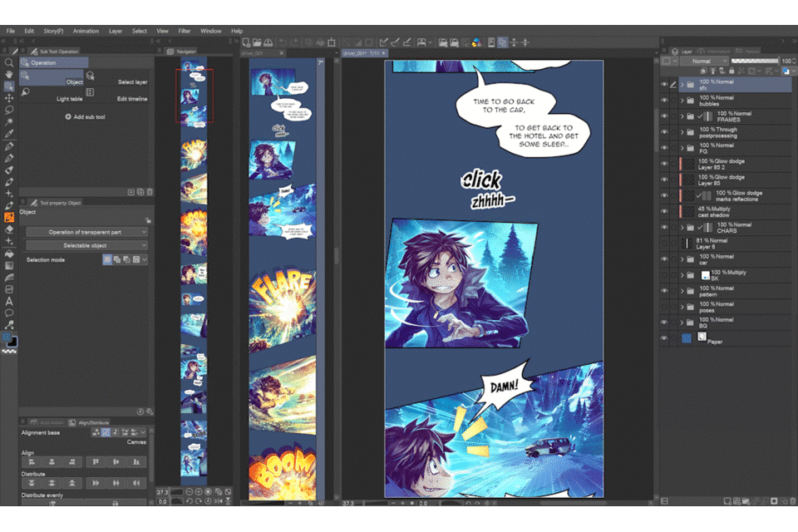Click the Operation sub tool group

(x=54, y=62)
